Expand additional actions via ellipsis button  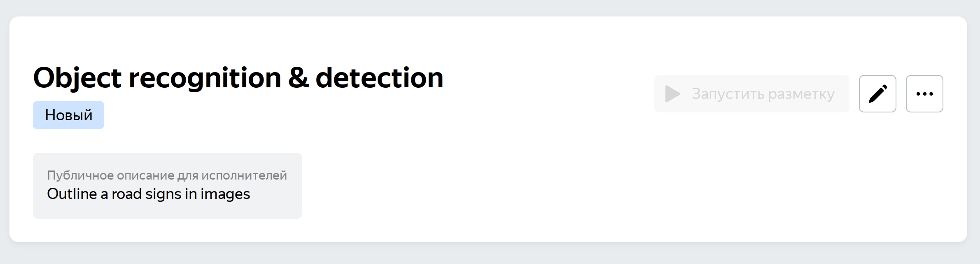tap(924, 93)
